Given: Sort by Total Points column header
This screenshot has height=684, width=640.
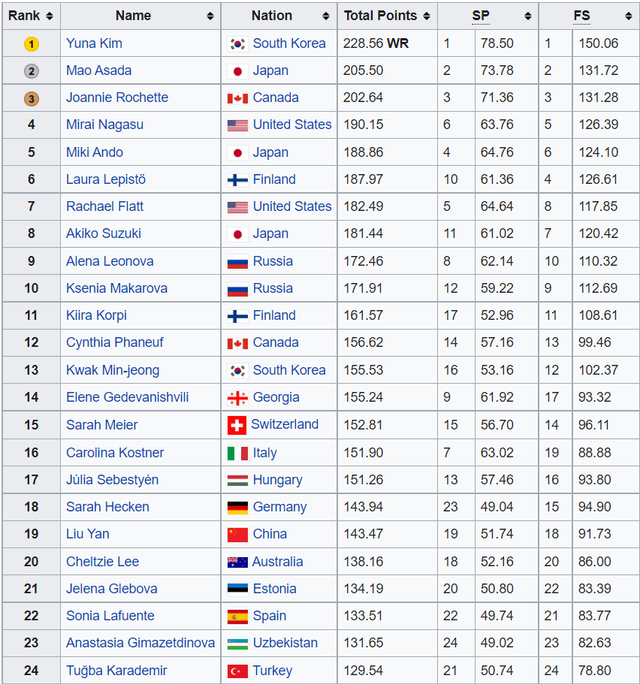Looking at the screenshot, I should point(380,16).
